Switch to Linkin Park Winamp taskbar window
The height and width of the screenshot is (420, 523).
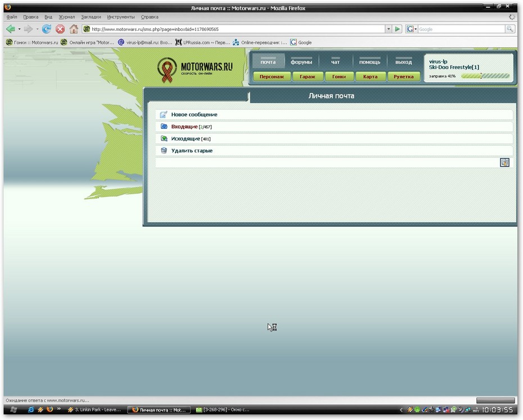(94, 410)
